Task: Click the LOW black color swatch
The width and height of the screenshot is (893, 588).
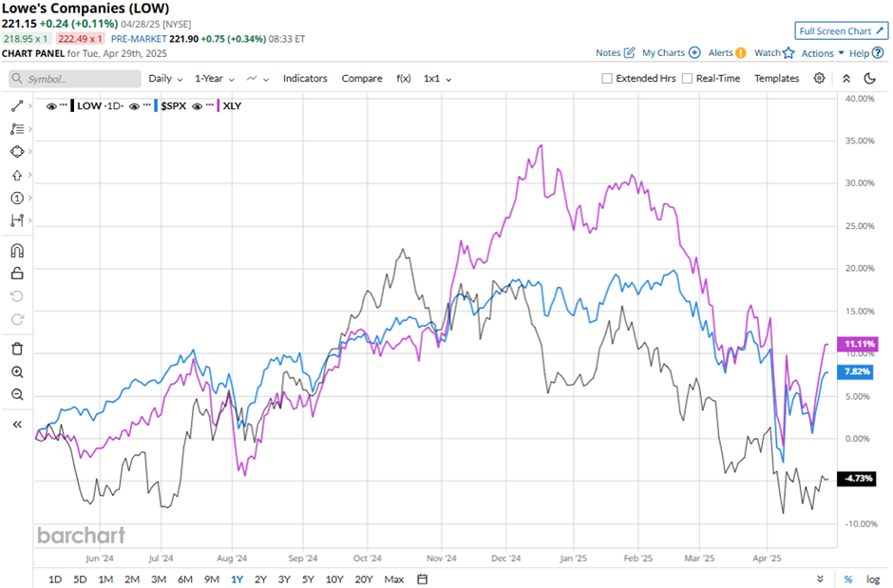Action: [x=72, y=105]
